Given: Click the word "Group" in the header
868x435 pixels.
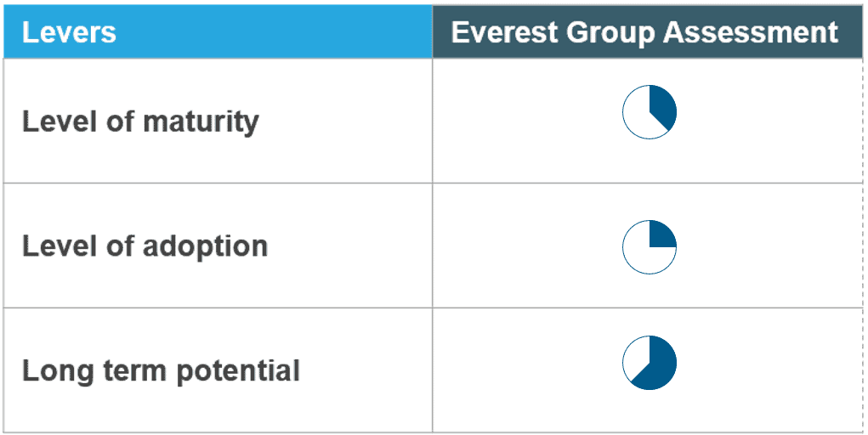Looking at the screenshot, I should point(610,34).
